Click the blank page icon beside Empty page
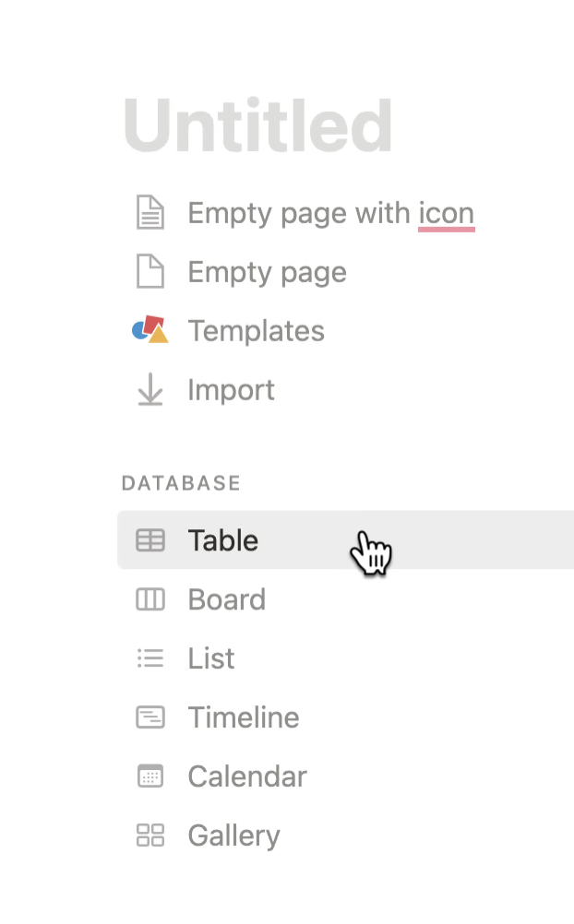Viewport: 574px width, 924px height. [x=149, y=272]
